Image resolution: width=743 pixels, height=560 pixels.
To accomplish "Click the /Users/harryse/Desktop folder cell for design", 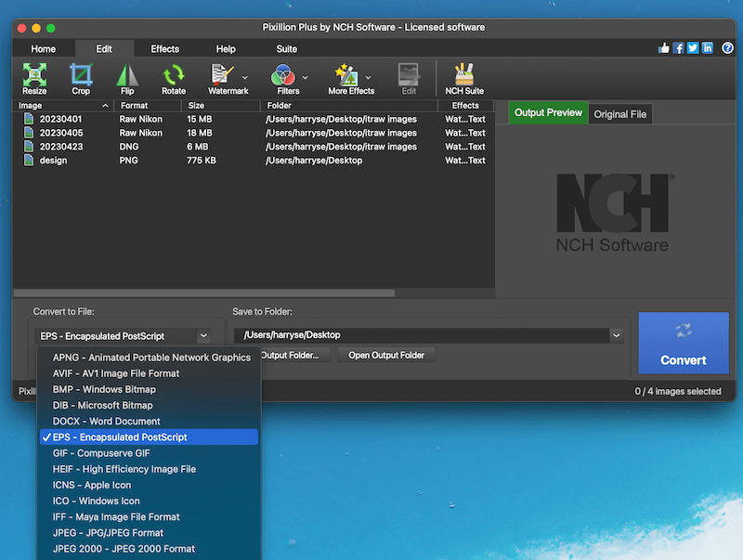I will (x=314, y=160).
